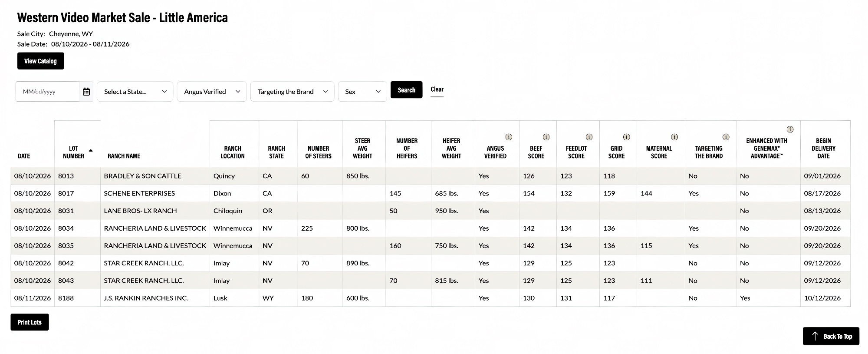This screenshot has height=354, width=868.
Task: Click the Print Lots button
Action: [30, 322]
